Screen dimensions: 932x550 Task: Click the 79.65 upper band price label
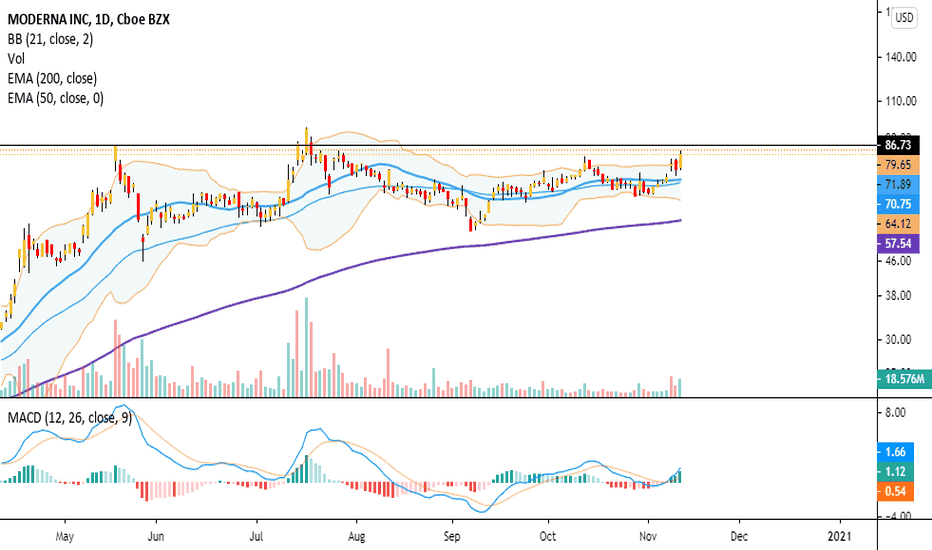pos(898,165)
